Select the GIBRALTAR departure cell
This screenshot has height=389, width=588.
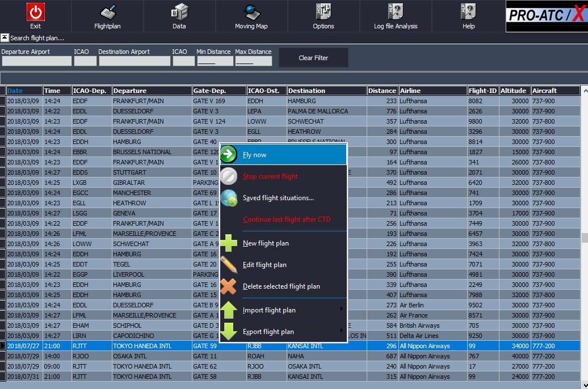tap(152, 183)
